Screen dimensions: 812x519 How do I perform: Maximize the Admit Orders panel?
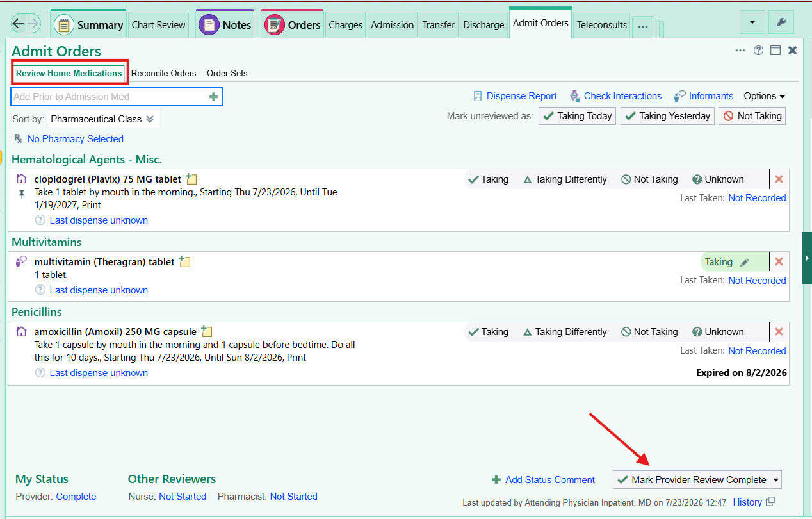775,51
